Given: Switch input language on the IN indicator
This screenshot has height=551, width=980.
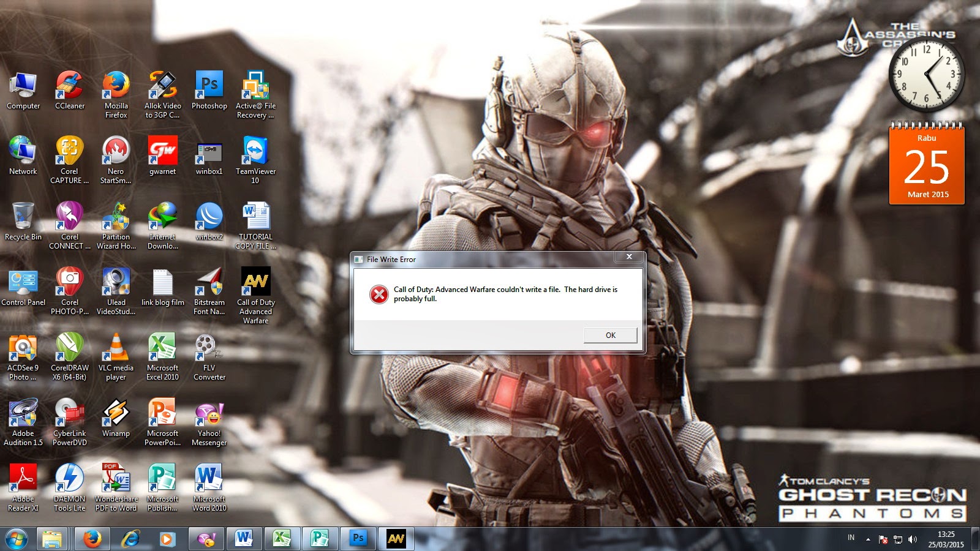Looking at the screenshot, I should (851, 538).
